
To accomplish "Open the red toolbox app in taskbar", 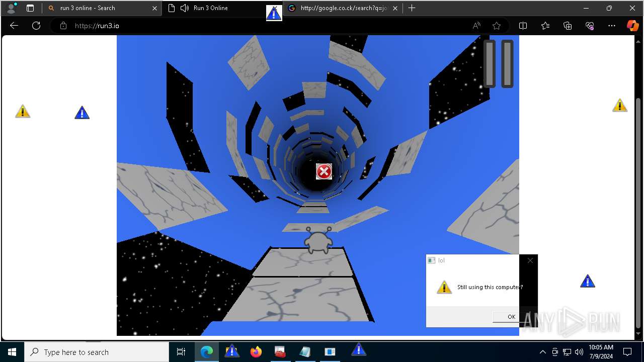I will coord(280,352).
